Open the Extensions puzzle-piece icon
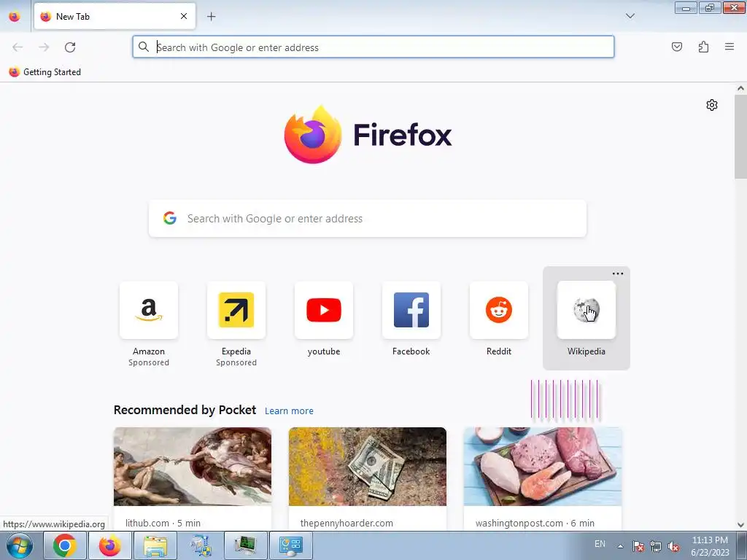 click(x=704, y=47)
